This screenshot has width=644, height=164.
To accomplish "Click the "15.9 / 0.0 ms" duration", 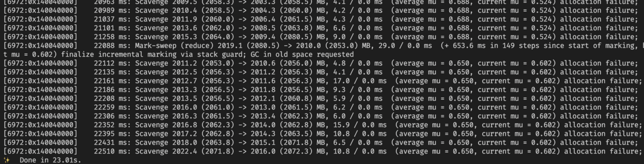I will (x=360, y=125).
